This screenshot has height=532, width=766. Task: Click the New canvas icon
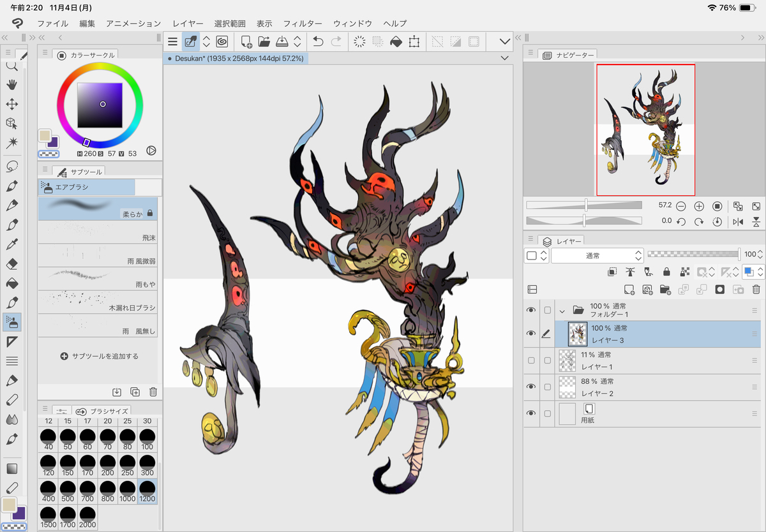point(246,42)
